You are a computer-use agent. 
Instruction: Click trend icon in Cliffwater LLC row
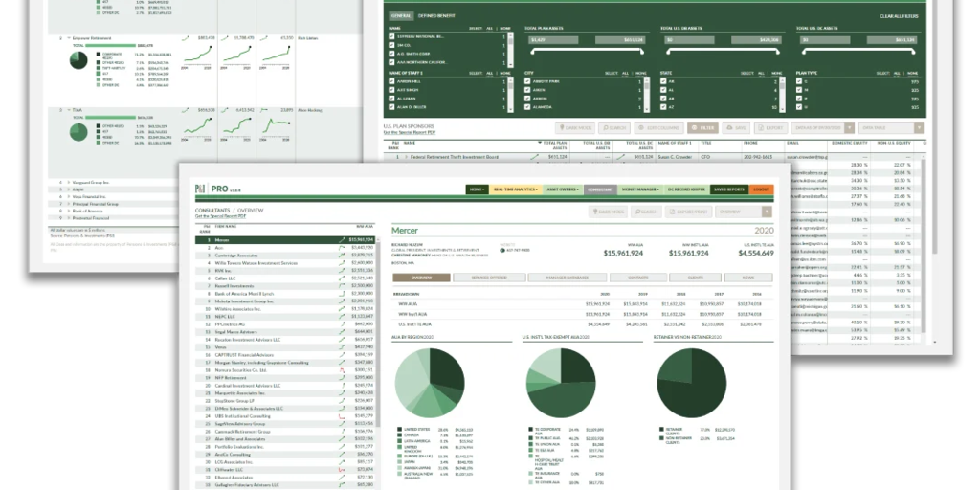click(342, 469)
